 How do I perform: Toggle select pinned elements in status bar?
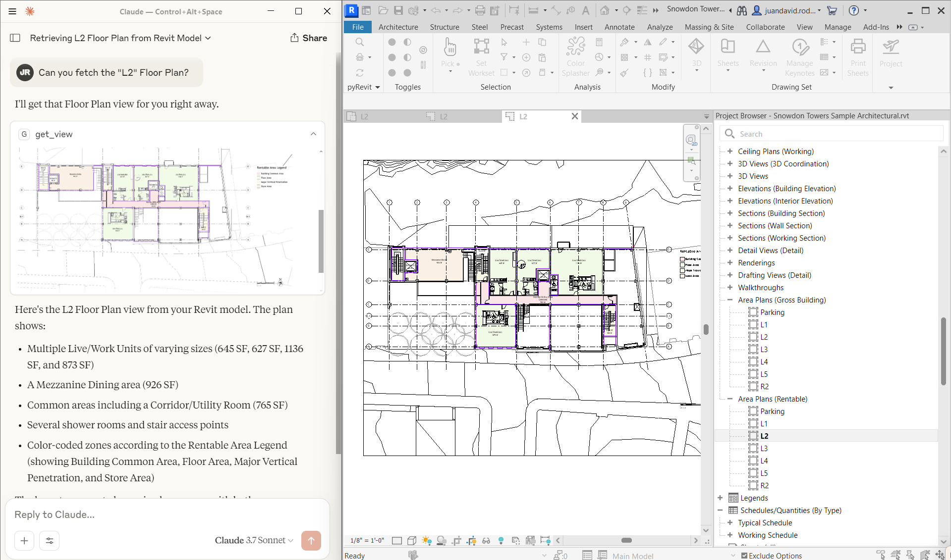point(910,555)
